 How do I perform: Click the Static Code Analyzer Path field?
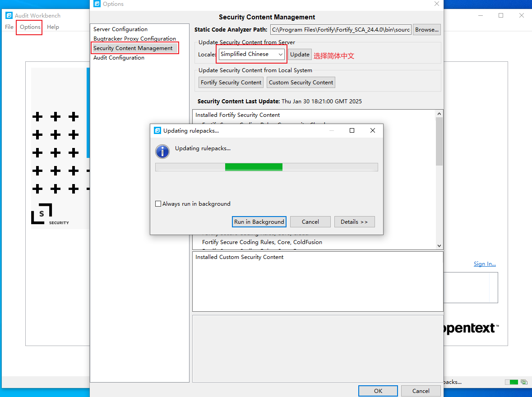(x=341, y=29)
